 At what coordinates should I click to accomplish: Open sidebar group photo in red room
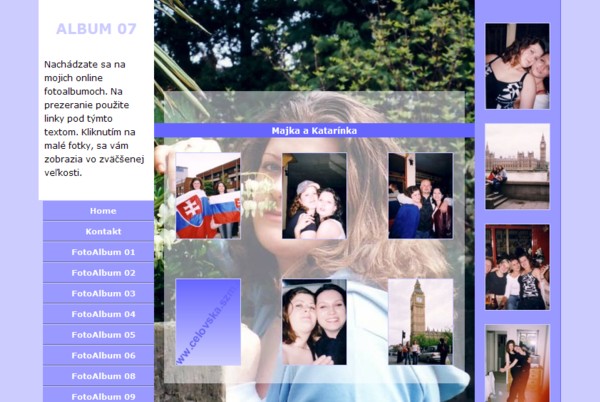517,267
